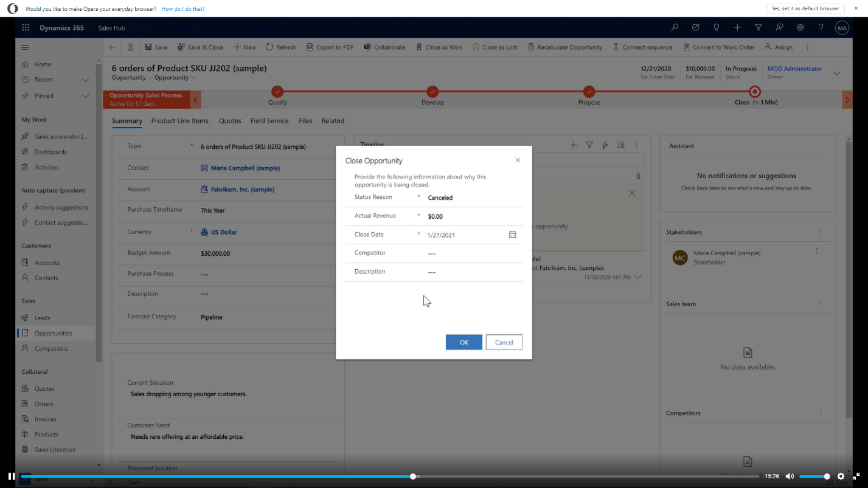
Task: Click the Collaborate command
Action: pos(384,47)
